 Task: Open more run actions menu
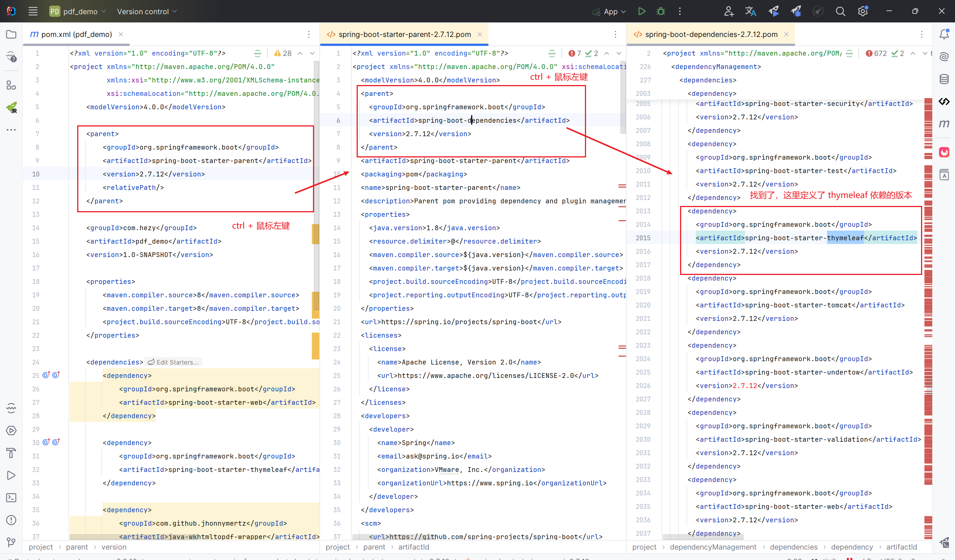pyautogui.click(x=680, y=11)
